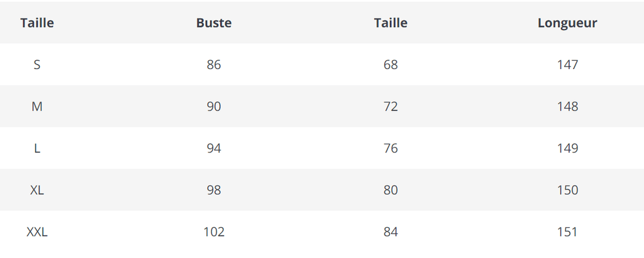Select waist value 76
This screenshot has width=644, height=258.
(391, 149)
